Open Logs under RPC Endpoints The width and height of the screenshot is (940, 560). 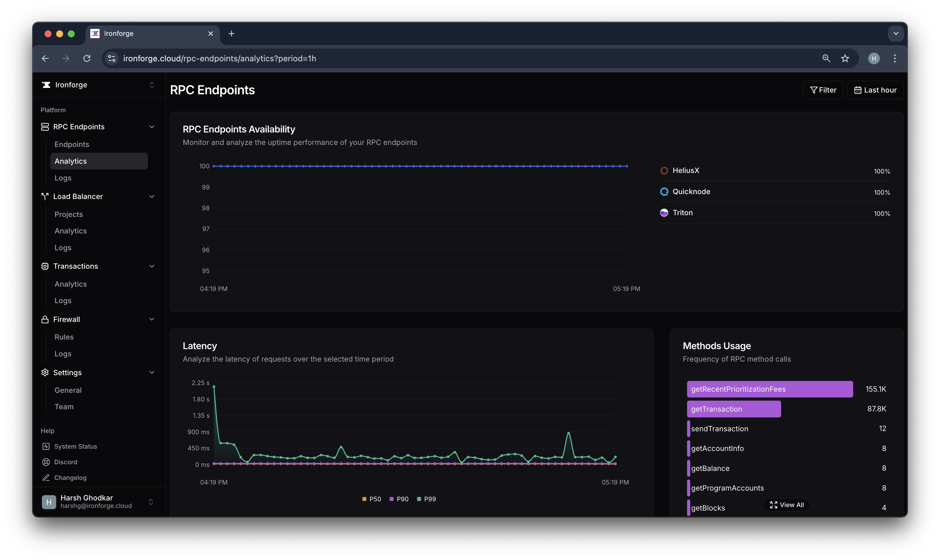point(63,178)
